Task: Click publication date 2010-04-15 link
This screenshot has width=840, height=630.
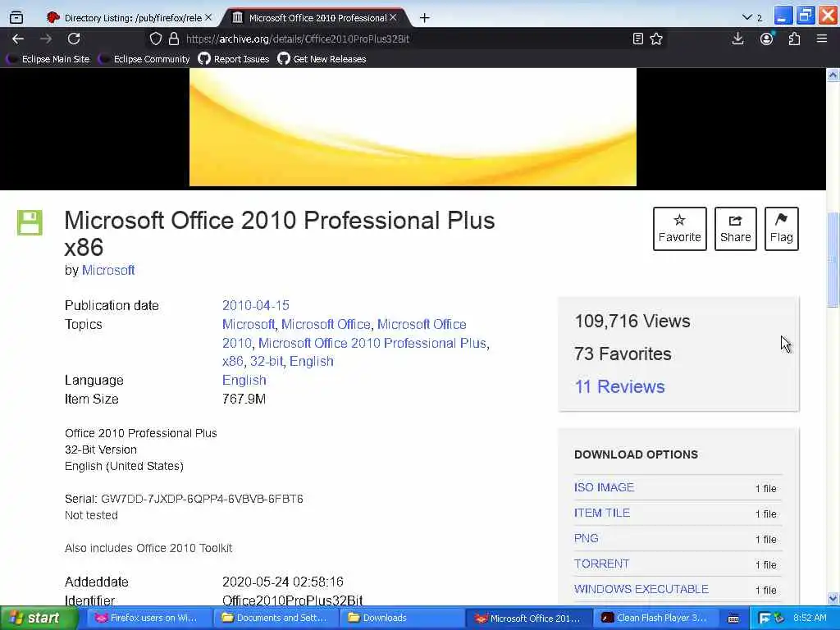Action: [256, 305]
